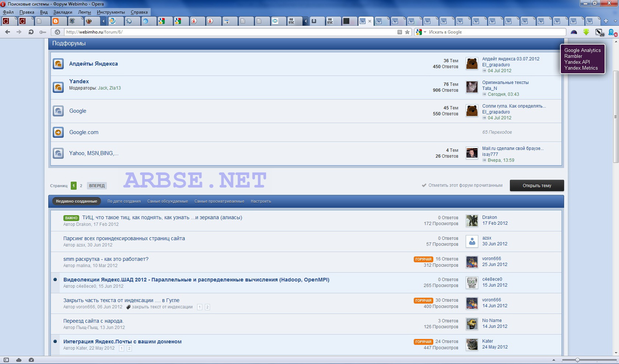Screen dimensions: 619x364
Task: Click the address bar URL field
Action: coord(228,32)
